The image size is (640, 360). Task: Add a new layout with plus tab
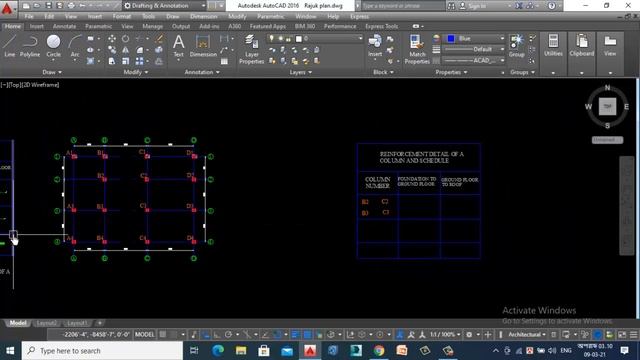(100, 323)
